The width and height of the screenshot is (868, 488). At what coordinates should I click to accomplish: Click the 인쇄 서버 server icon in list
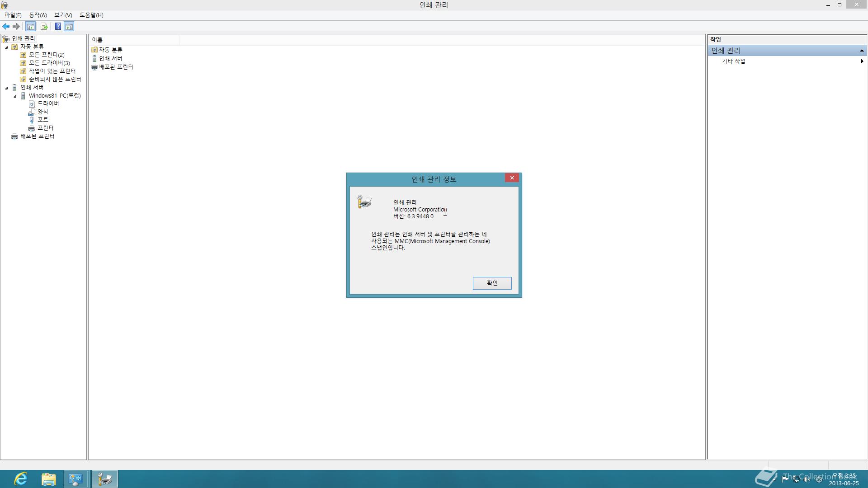click(94, 58)
